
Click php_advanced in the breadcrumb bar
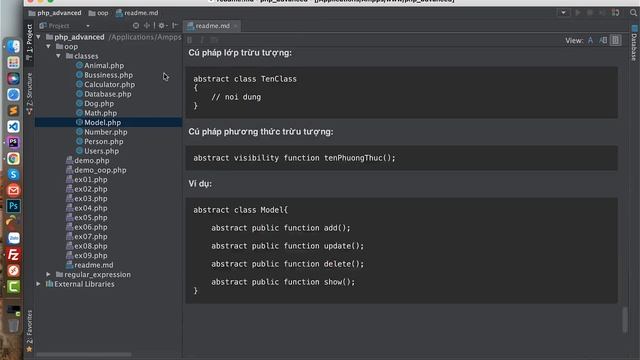pos(55,13)
